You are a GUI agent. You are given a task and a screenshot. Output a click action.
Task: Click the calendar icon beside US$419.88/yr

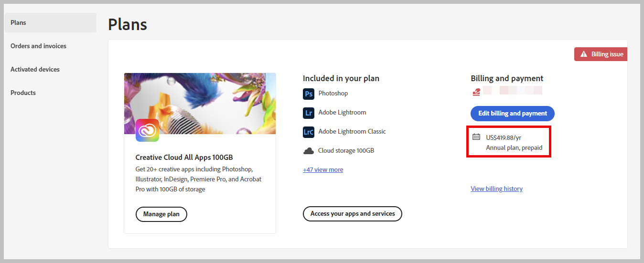[476, 137]
